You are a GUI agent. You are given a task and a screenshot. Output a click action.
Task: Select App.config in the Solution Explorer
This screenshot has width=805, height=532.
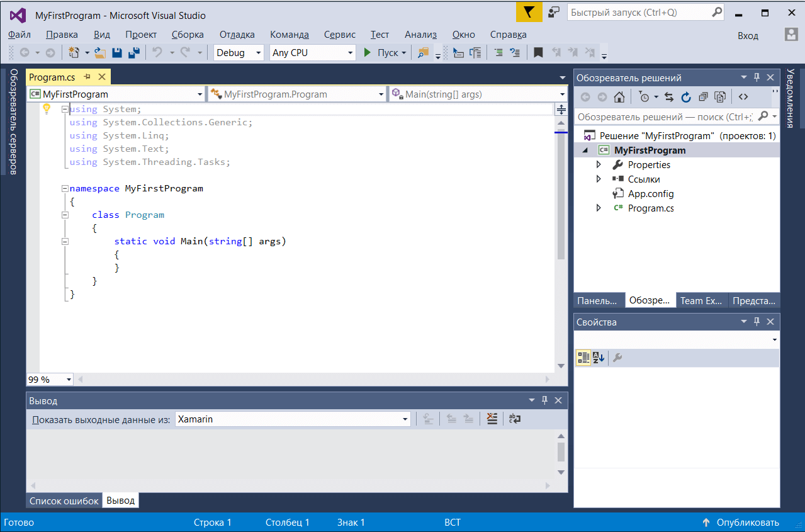click(x=651, y=194)
